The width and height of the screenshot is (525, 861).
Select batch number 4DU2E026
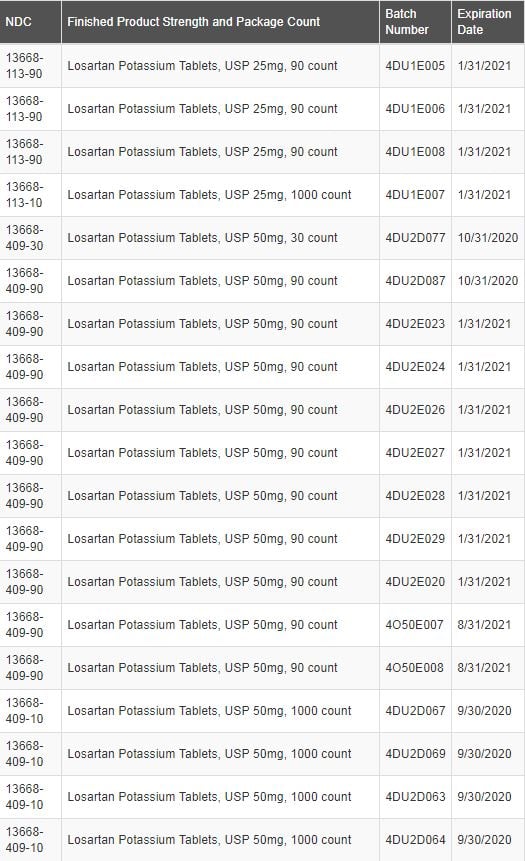415,410
